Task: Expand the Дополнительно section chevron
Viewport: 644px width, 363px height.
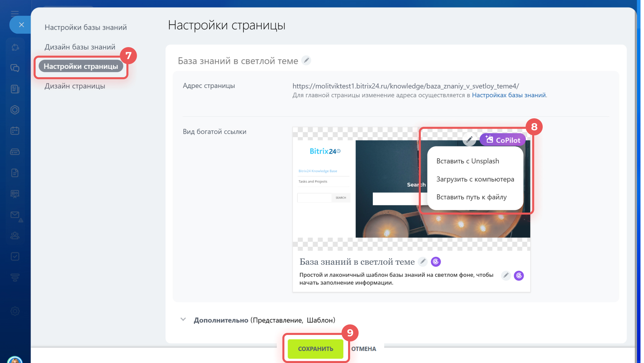Action: (x=183, y=320)
